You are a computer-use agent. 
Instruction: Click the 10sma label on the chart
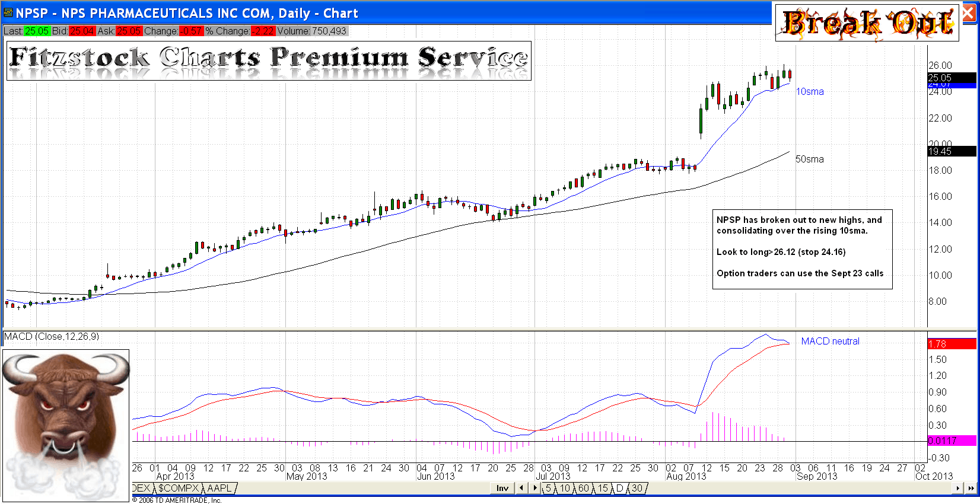pyautogui.click(x=810, y=91)
